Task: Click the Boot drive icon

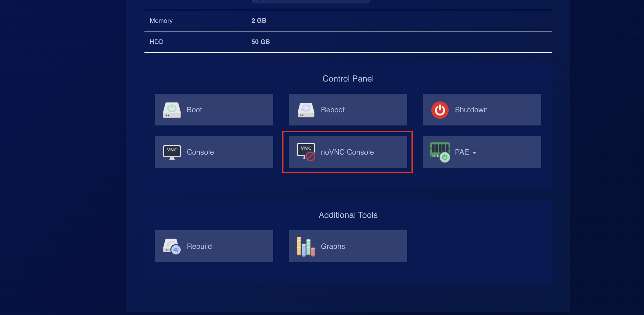Action: [x=172, y=110]
